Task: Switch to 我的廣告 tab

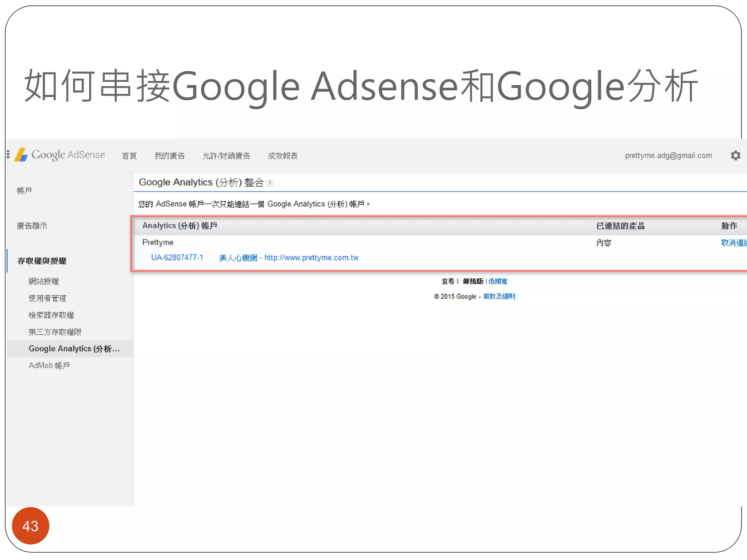Action: click(x=170, y=156)
